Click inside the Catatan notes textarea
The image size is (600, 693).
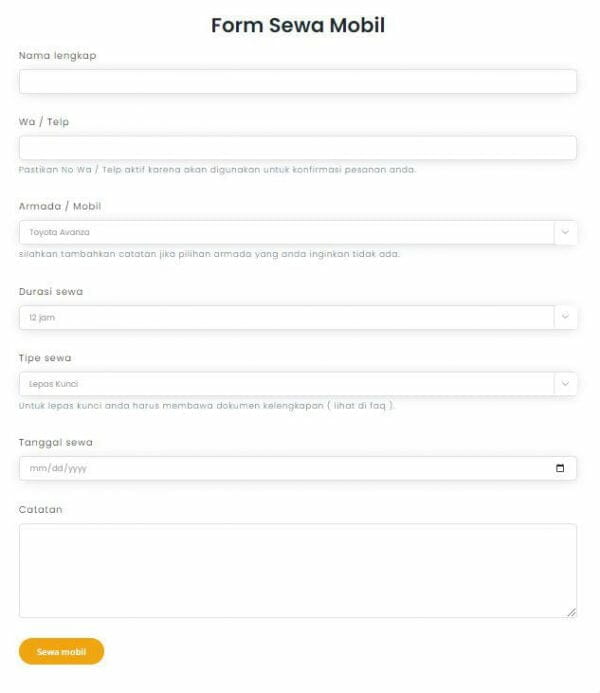[x=298, y=570]
